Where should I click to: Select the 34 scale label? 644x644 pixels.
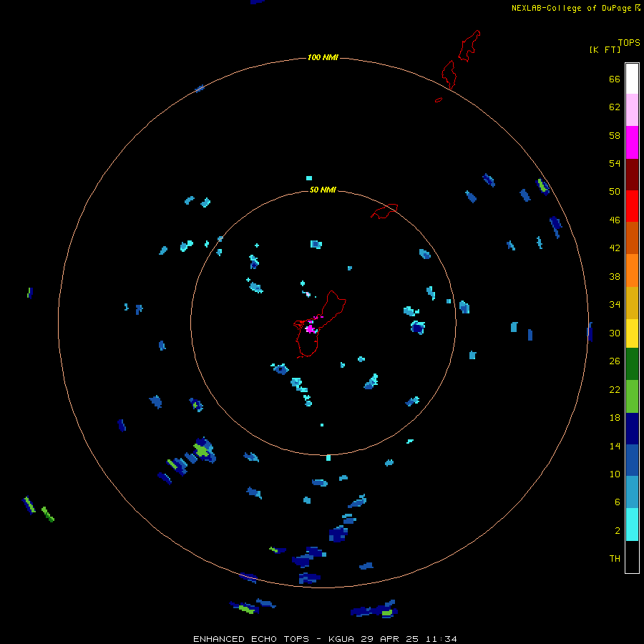tap(615, 305)
